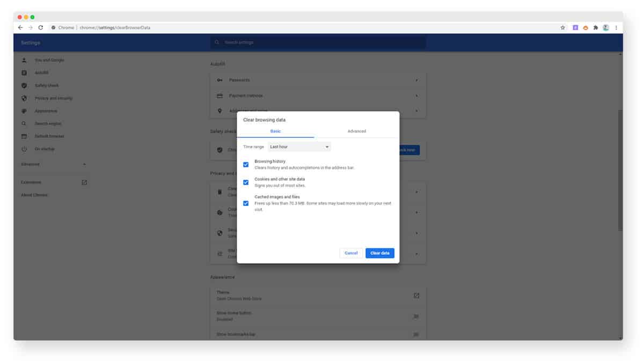
Task: Click the browser forward arrow
Action: tap(31, 27)
